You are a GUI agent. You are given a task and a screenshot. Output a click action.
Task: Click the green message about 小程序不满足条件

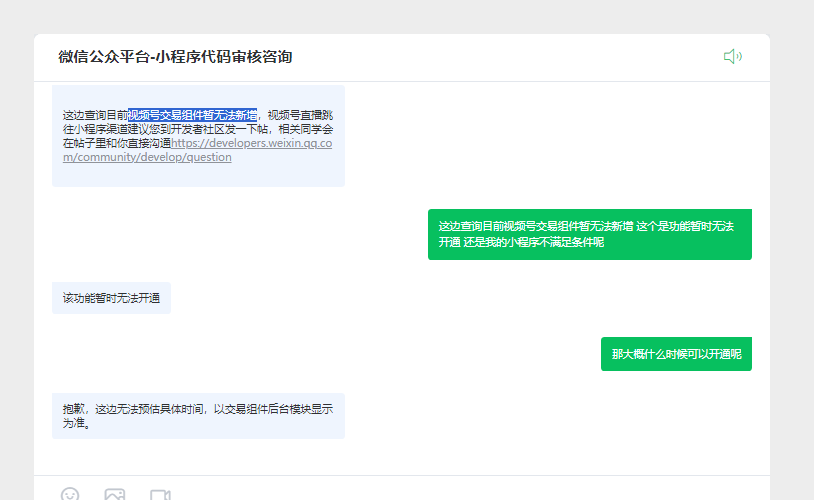(x=590, y=234)
